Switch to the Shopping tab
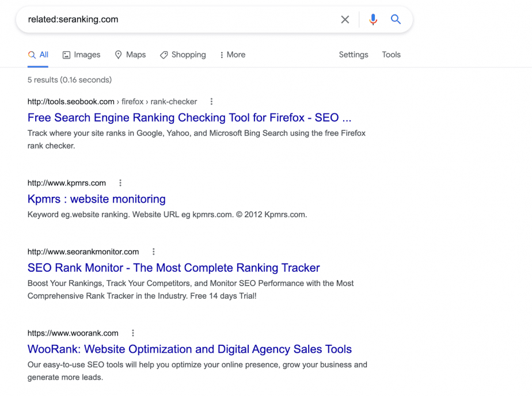The width and height of the screenshot is (532, 396). pyautogui.click(x=183, y=55)
